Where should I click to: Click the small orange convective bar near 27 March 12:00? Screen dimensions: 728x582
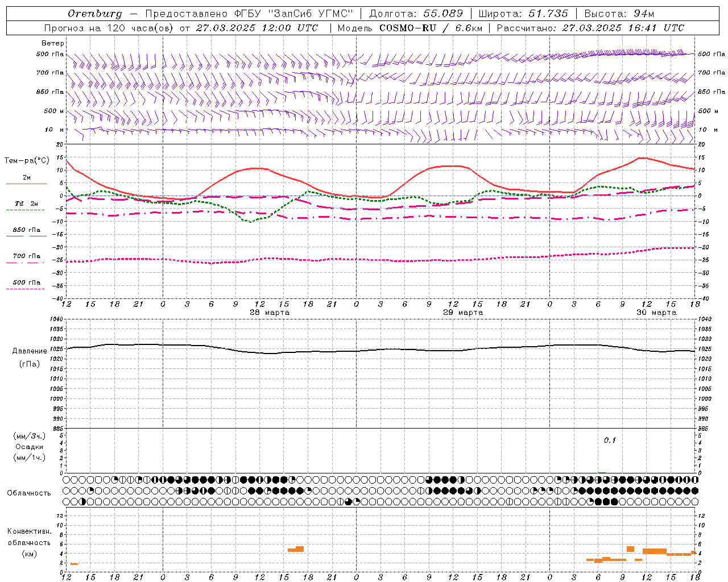click(x=74, y=564)
